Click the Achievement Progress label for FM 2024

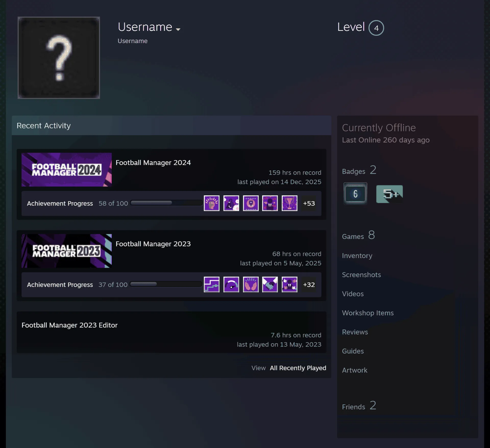point(60,203)
